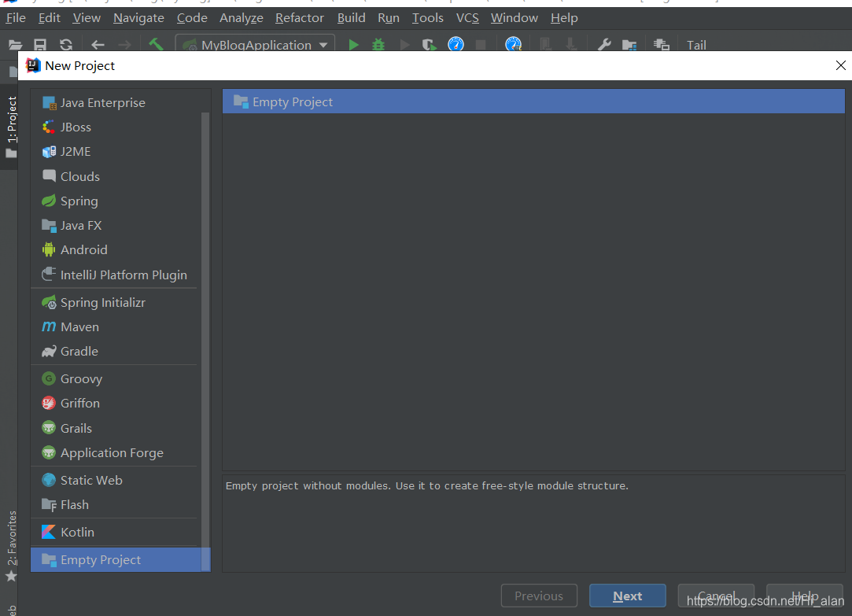The width and height of the screenshot is (852, 616).
Task: Click the Cancel button
Action: point(716,596)
